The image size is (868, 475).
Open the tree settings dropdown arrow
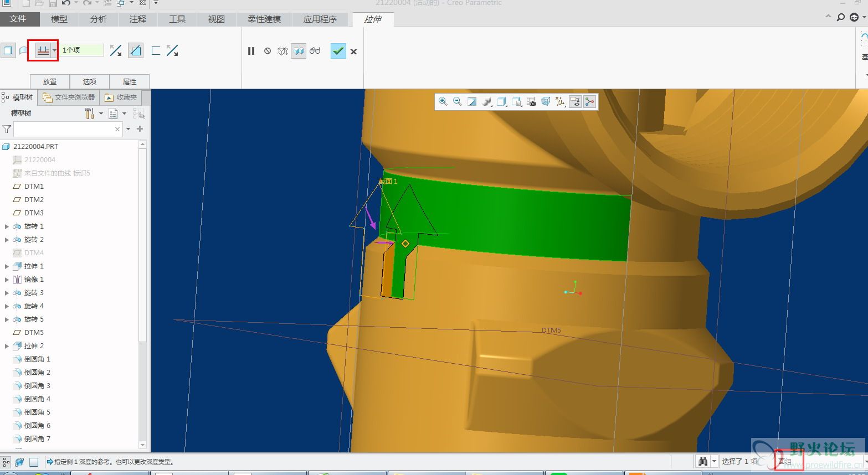(101, 113)
